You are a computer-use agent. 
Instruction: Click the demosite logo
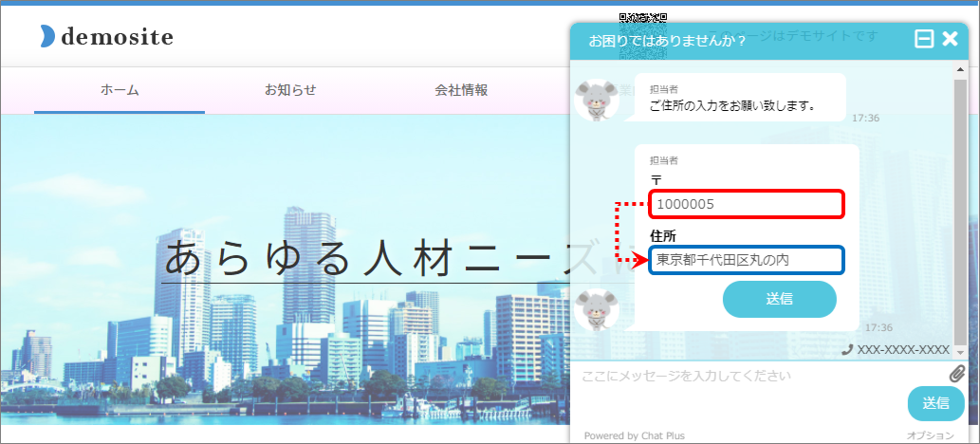[x=106, y=37]
